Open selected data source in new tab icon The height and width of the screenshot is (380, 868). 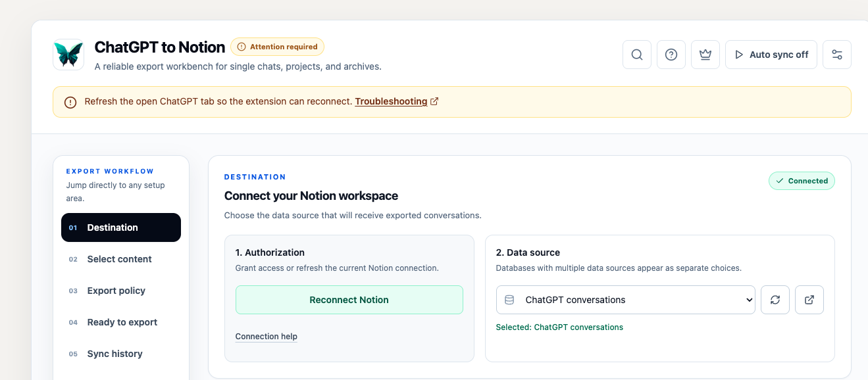point(809,300)
